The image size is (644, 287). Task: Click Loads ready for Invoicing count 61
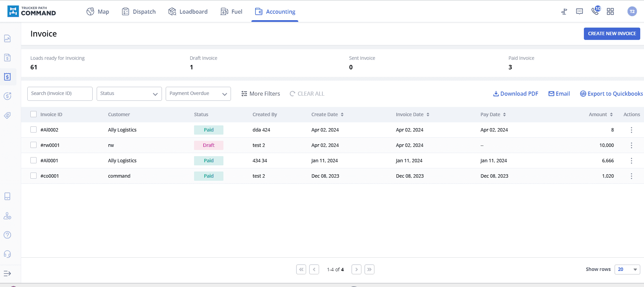(34, 67)
